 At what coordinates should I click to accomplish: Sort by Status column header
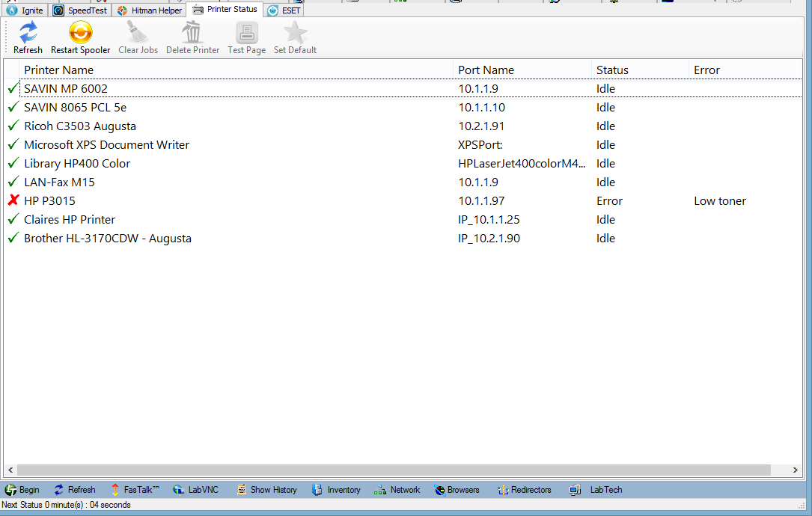(640, 70)
